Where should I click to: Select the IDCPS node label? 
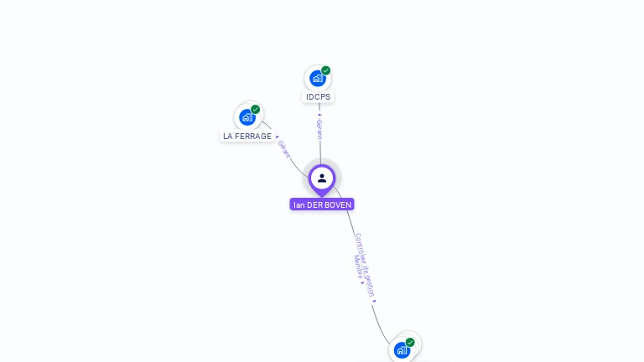click(319, 97)
